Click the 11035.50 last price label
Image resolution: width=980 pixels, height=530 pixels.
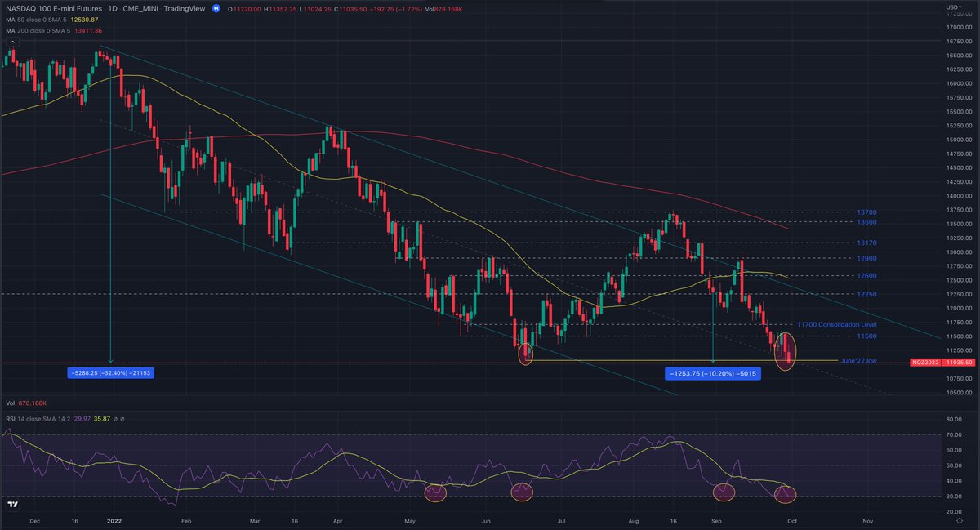point(959,361)
